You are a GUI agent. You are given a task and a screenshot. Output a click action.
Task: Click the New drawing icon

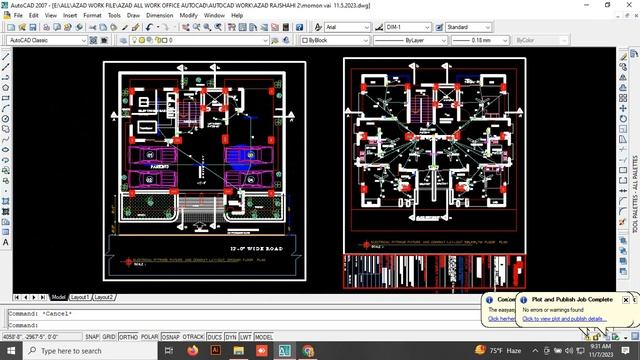11,27
